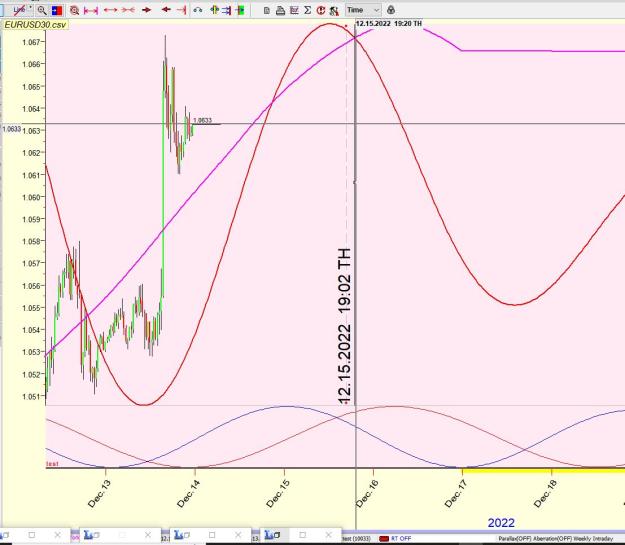Screen dimensions: 625x545
Task: Click the EURUSD30.csv chart label
Action: (x=35, y=25)
